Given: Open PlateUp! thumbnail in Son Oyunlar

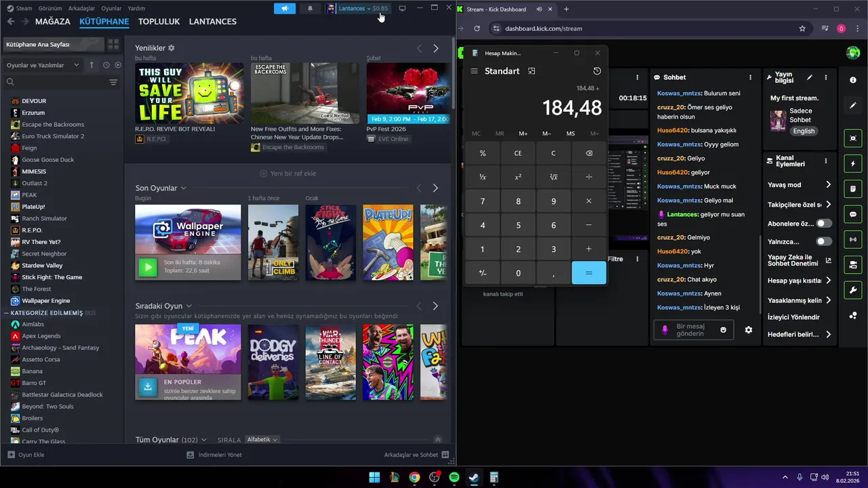Looking at the screenshot, I should [388, 242].
